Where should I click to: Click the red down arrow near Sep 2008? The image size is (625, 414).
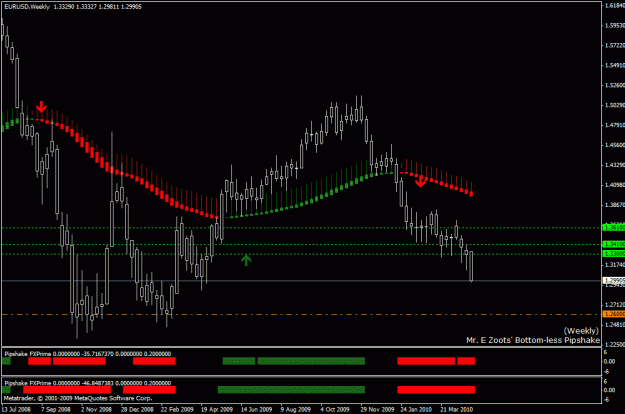coord(41,107)
